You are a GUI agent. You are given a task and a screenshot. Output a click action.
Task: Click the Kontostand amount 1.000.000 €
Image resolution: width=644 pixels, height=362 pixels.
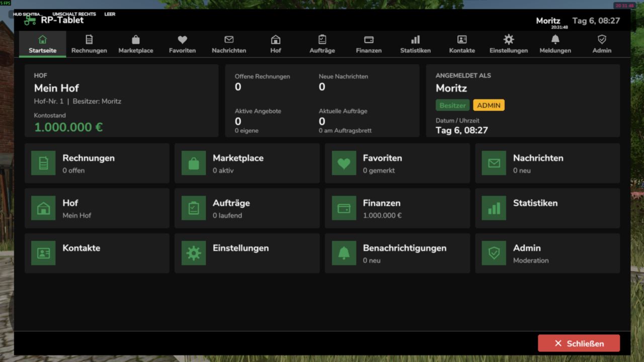[68, 127]
